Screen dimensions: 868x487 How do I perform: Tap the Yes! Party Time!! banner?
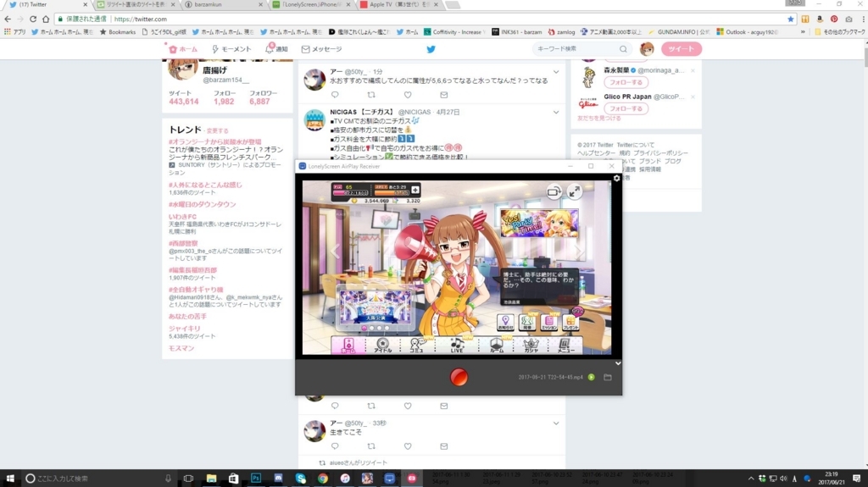[539, 223]
